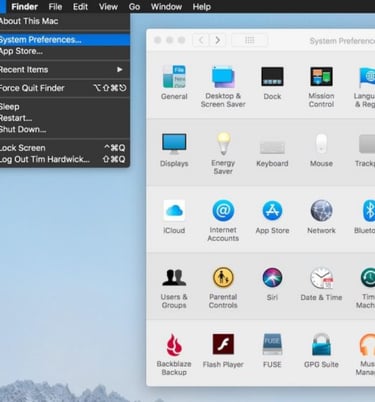Image resolution: width=375 pixels, height=402 pixels.
Task: Open Network preferences
Action: click(x=321, y=216)
